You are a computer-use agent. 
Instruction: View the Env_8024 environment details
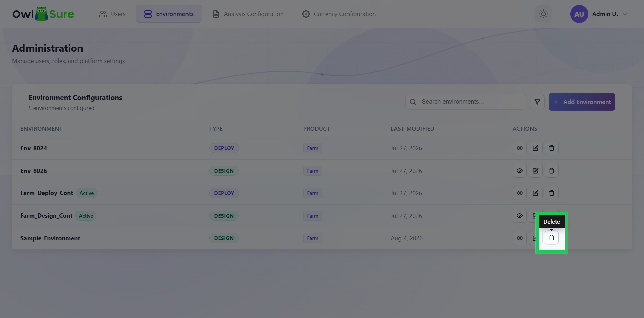click(x=519, y=148)
